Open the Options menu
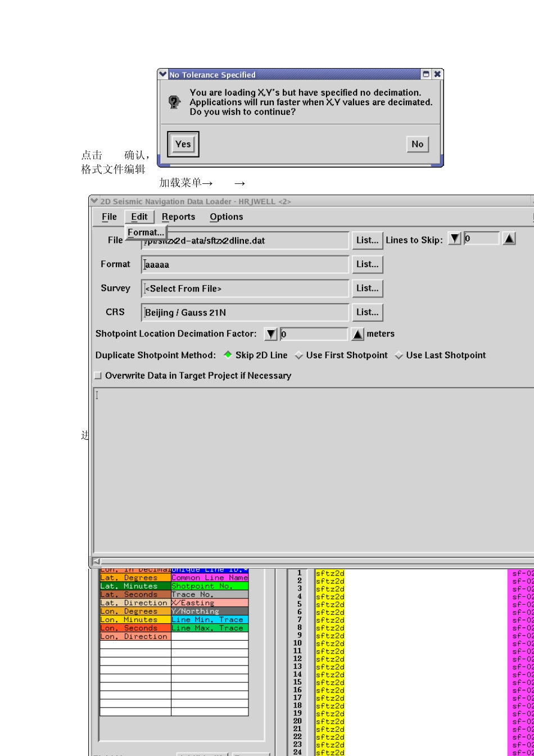 pyautogui.click(x=227, y=217)
